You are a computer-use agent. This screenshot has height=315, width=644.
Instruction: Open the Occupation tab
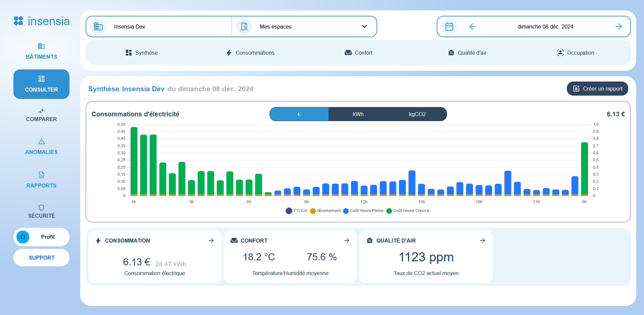pyautogui.click(x=575, y=53)
